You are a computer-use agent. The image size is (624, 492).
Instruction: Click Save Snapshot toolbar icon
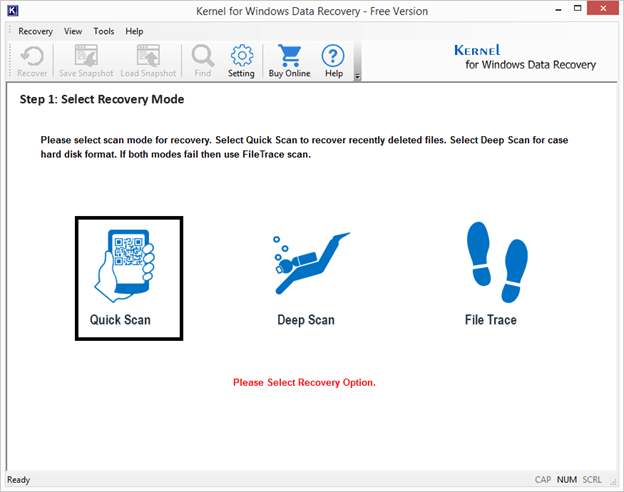[x=86, y=61]
